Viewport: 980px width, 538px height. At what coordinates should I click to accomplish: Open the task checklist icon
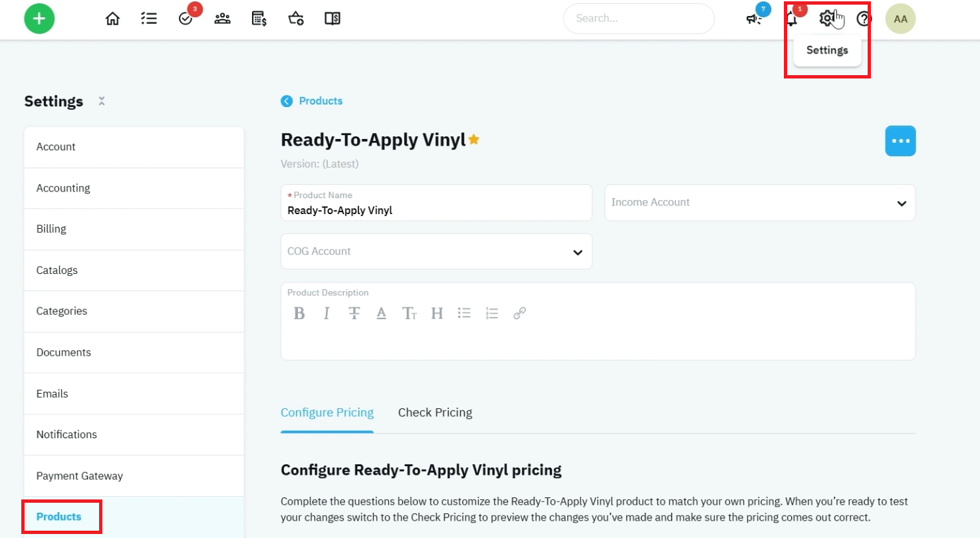(149, 19)
